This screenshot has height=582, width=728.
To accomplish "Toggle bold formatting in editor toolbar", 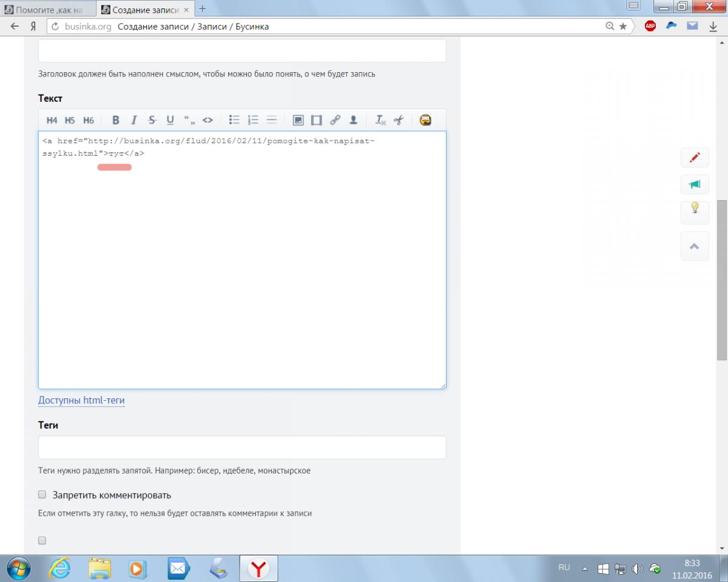I will click(116, 120).
